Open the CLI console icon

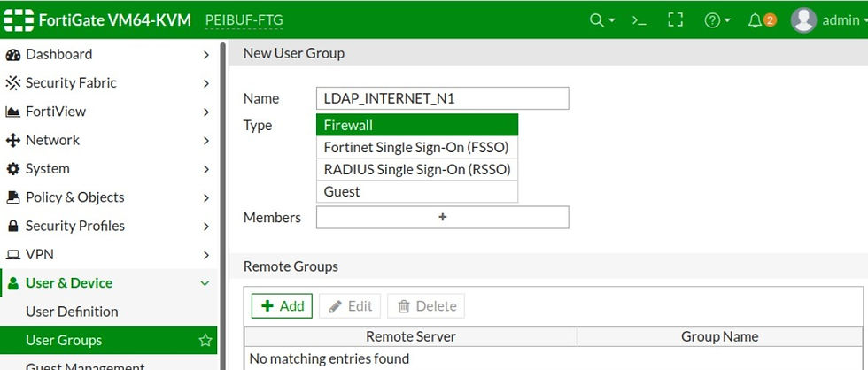point(639,20)
